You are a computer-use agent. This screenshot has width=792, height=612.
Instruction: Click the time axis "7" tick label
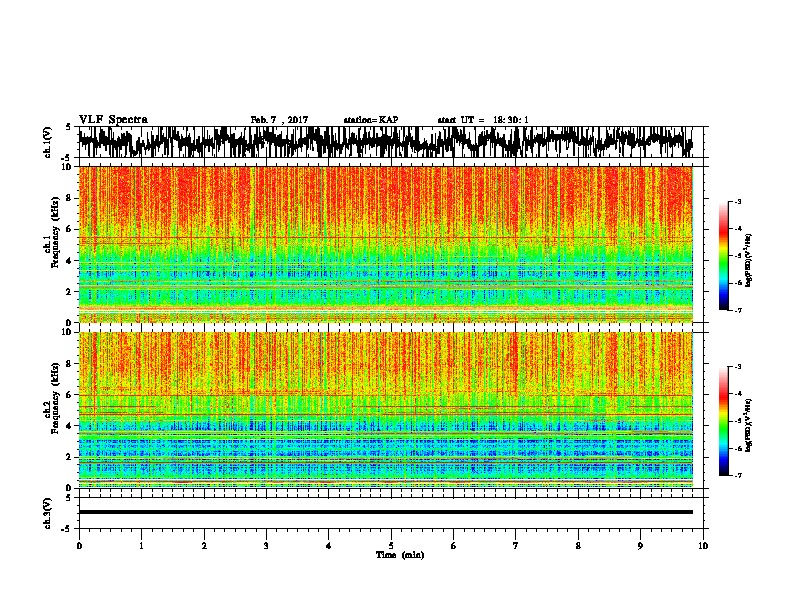(x=516, y=546)
